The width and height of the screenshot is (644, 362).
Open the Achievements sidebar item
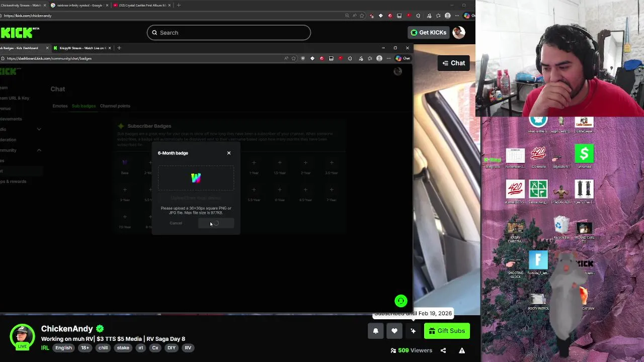click(x=11, y=119)
